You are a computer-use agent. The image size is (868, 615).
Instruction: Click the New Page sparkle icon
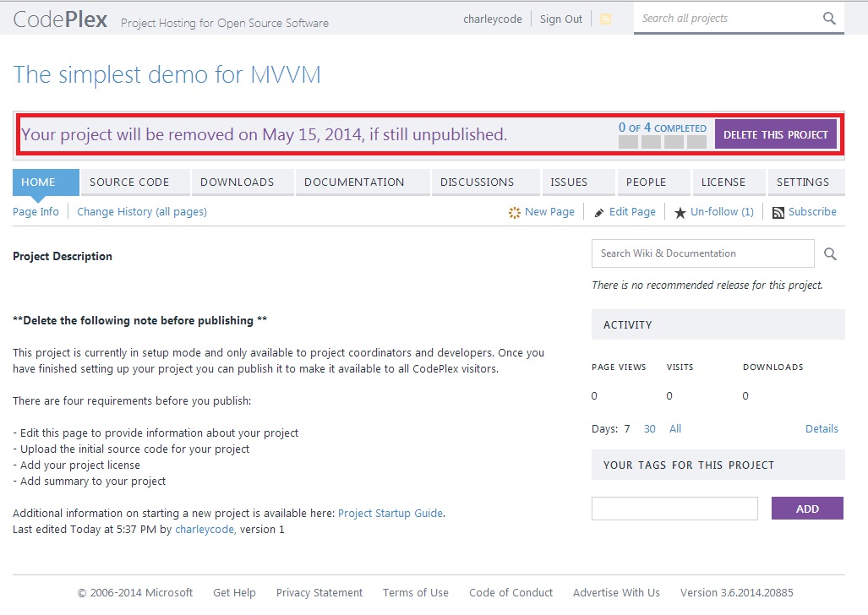pos(514,213)
